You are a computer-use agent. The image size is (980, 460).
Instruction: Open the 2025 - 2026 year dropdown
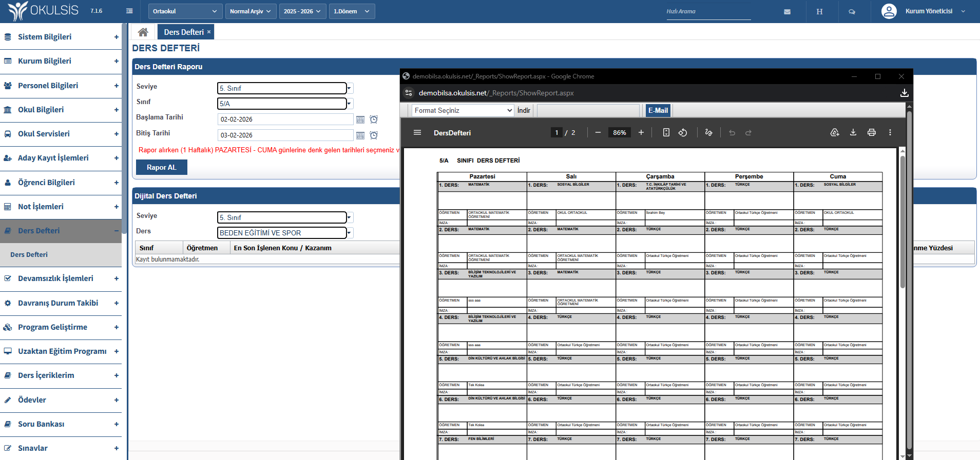click(302, 11)
